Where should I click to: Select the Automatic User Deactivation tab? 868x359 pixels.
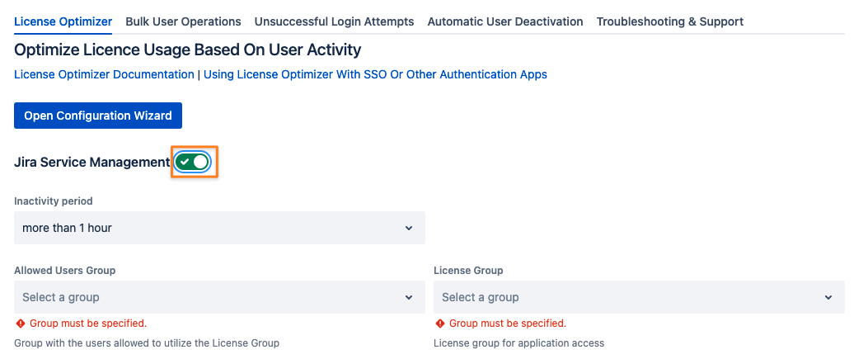point(505,21)
